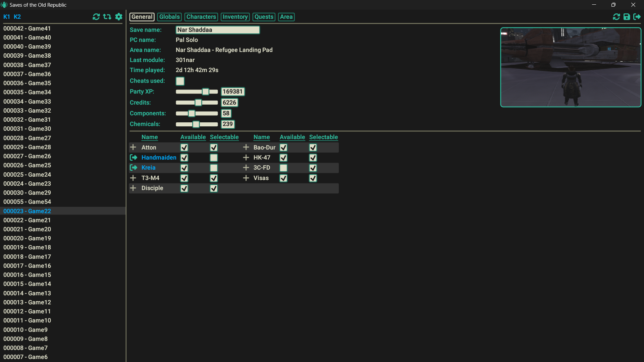The height and width of the screenshot is (362, 644).
Task: Click the party leader icon next to Handmaiden
Action: tap(133, 158)
